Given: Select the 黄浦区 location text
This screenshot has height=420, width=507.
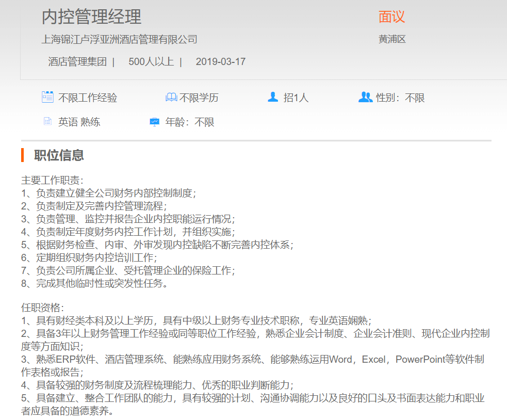Looking at the screenshot, I should pyautogui.click(x=392, y=39).
